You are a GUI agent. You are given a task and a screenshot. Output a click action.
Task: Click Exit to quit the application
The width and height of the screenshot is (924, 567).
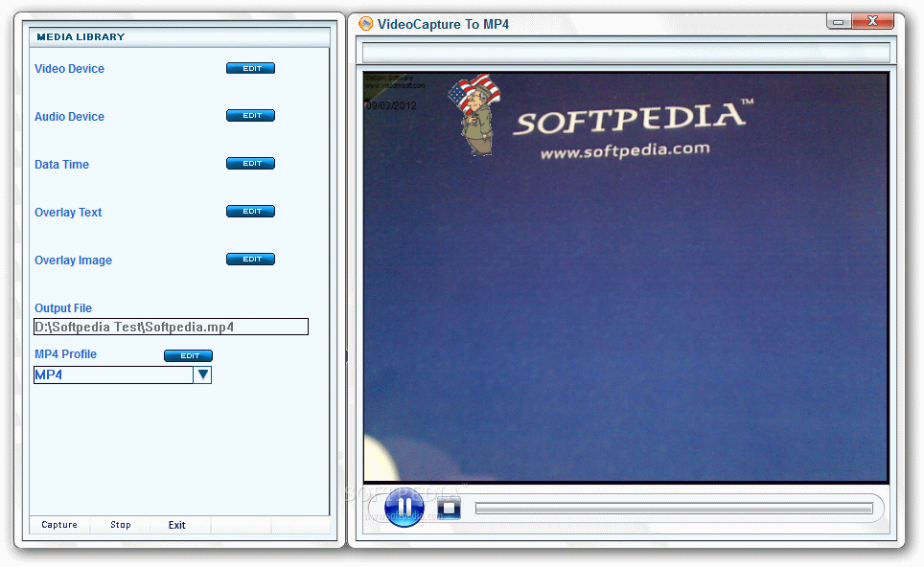[176, 525]
